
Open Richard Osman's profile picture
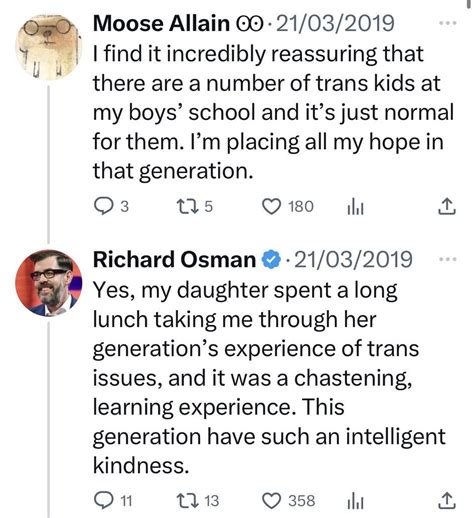(49, 283)
